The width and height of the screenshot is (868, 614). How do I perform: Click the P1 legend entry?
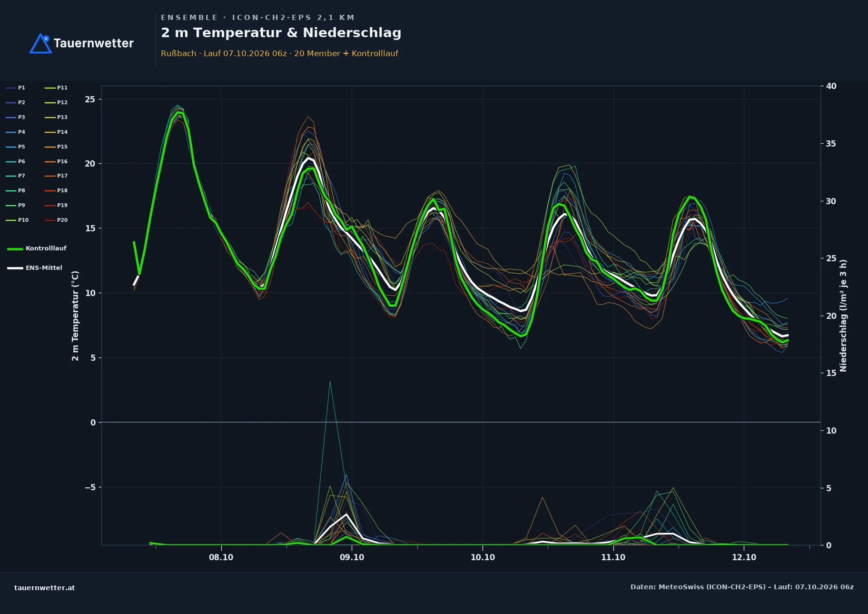(16, 88)
